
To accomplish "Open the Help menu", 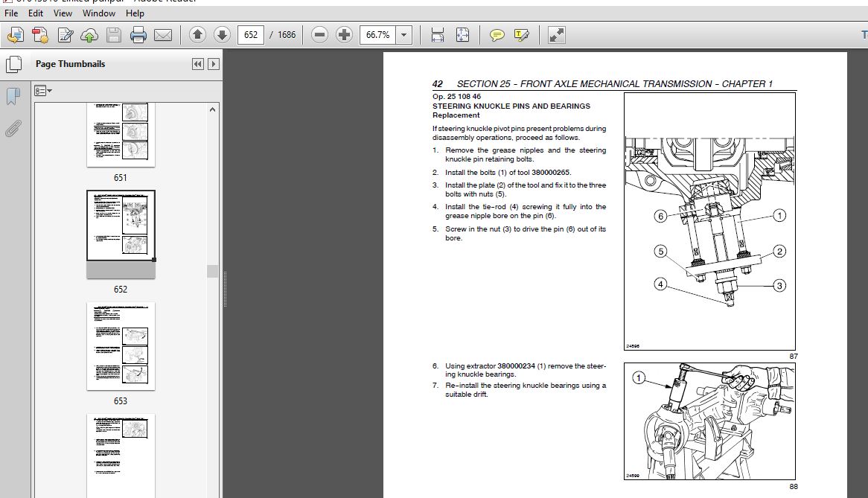I will point(135,13).
